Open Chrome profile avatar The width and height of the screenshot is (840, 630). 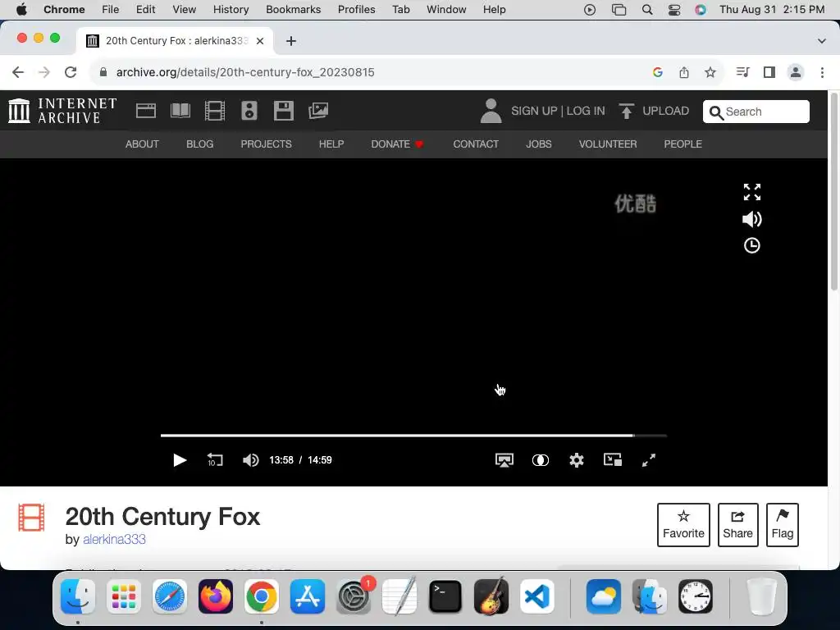[796, 72]
